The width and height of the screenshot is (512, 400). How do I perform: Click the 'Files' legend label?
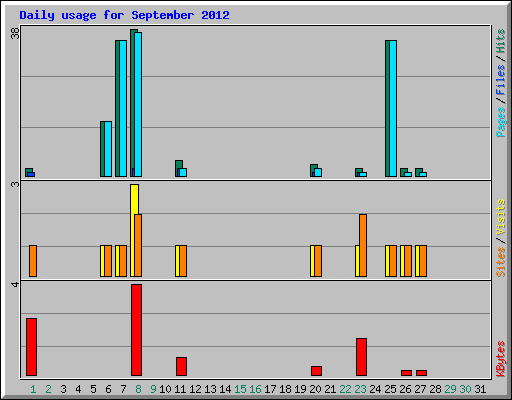tap(501, 80)
